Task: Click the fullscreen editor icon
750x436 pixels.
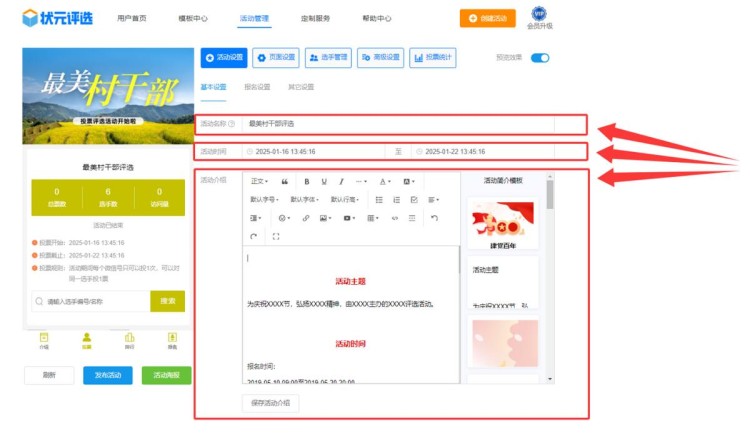Action: click(276, 236)
